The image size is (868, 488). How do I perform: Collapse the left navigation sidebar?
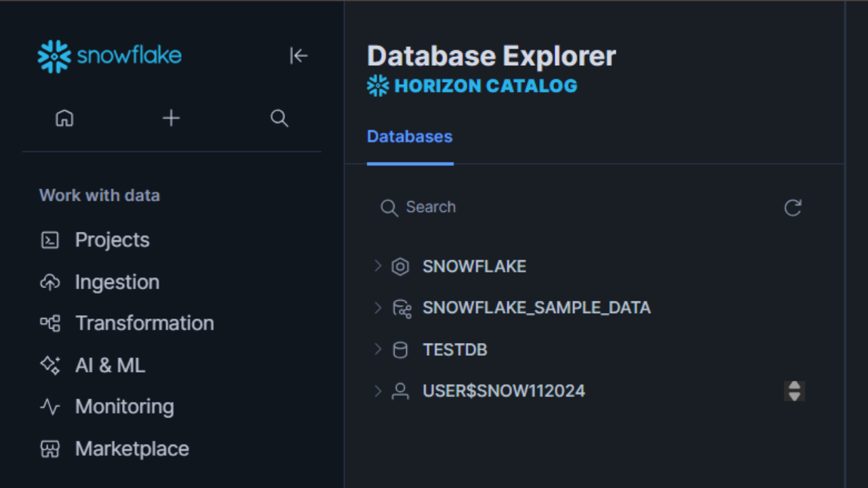(299, 56)
